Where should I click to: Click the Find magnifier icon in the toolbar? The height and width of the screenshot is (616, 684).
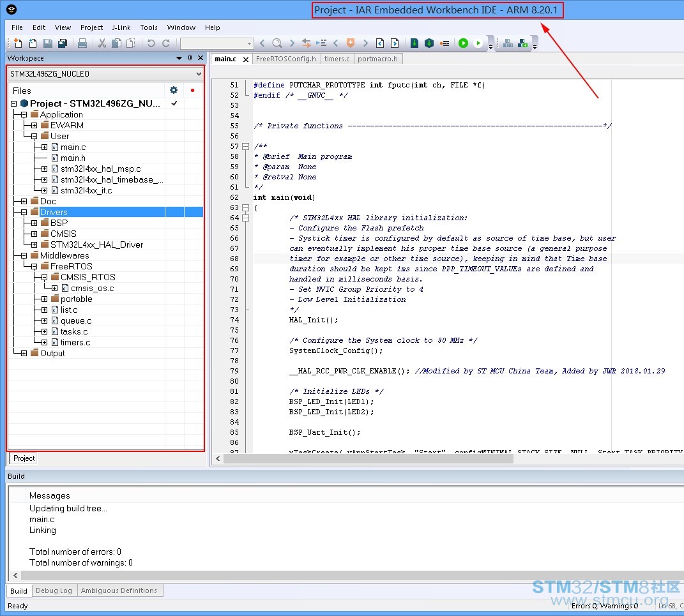277,43
